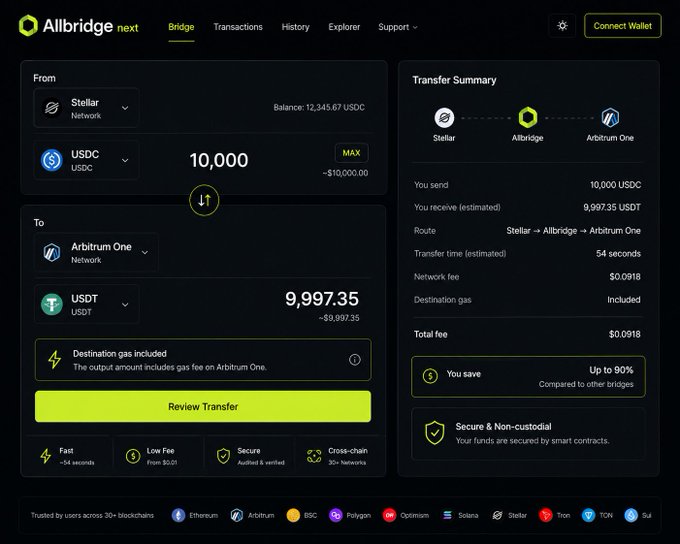This screenshot has height=544, width=680.
Task: Click the Stellar icon in footer
Action: coord(497,515)
